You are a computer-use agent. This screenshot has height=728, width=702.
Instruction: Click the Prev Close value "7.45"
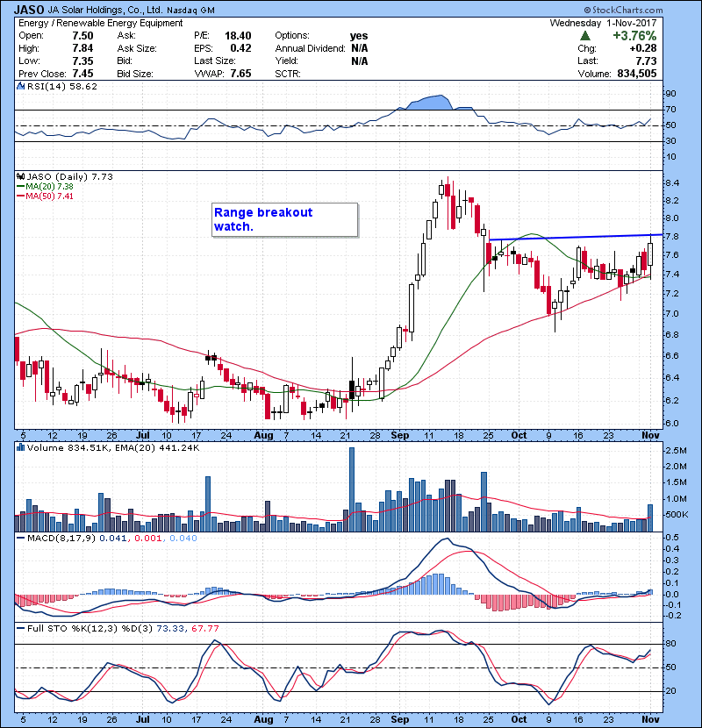(82, 74)
